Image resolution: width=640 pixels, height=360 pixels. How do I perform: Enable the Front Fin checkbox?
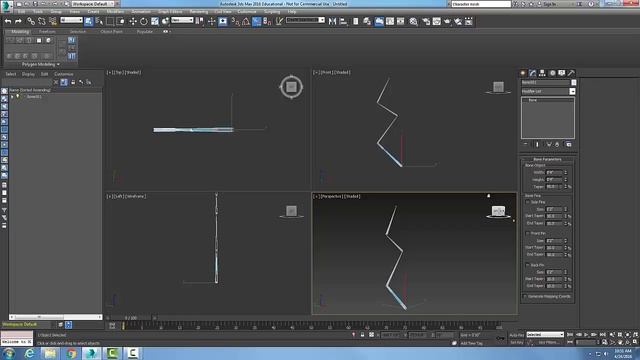pyautogui.click(x=527, y=233)
